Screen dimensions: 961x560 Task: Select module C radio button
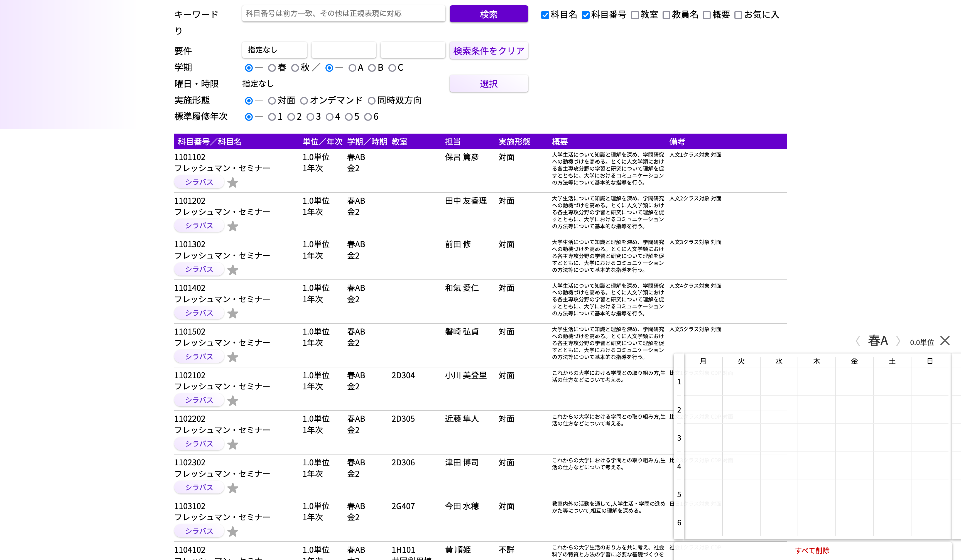(x=392, y=68)
